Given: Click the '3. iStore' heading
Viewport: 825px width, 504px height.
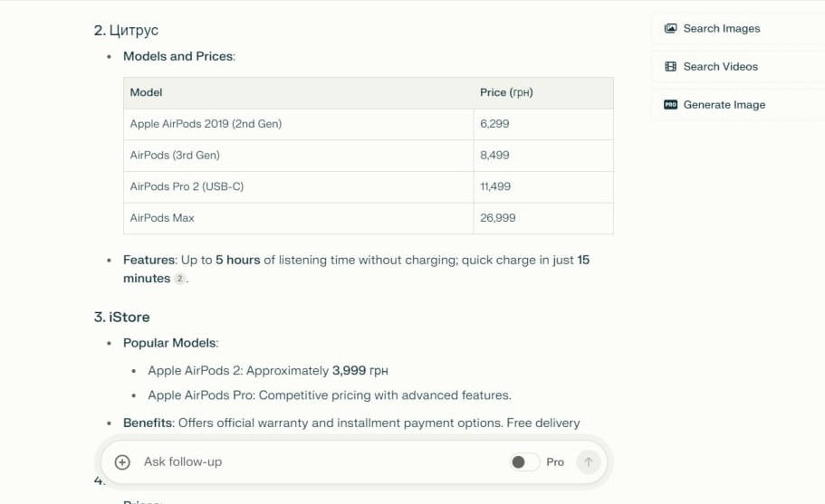Looking at the screenshot, I should coord(121,317).
